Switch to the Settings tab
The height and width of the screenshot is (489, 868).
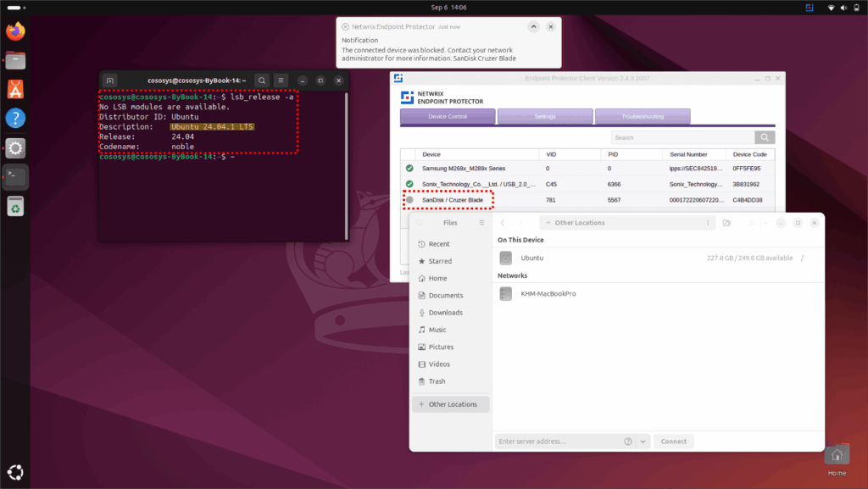[x=545, y=117]
